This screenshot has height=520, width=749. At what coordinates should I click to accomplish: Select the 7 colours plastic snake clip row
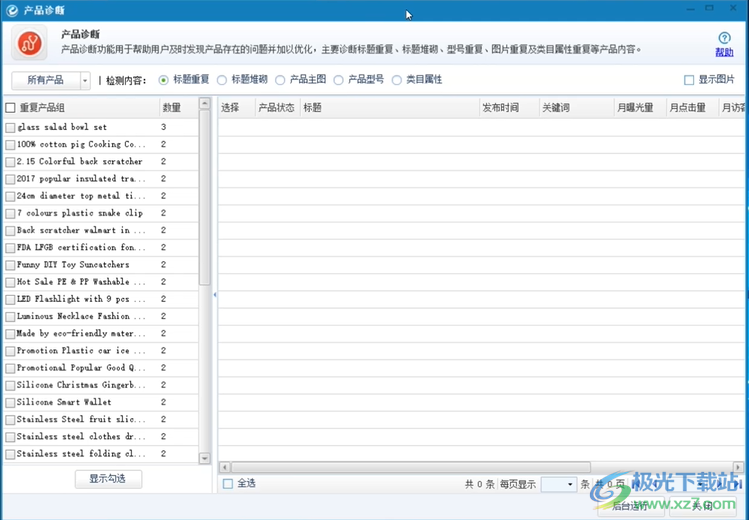(x=100, y=213)
